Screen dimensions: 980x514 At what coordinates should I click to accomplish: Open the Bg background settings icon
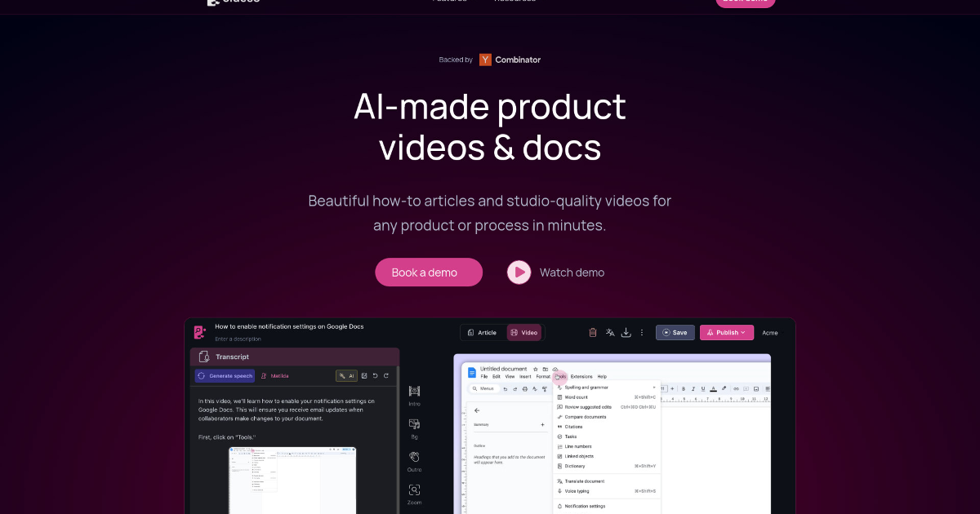[414, 423]
